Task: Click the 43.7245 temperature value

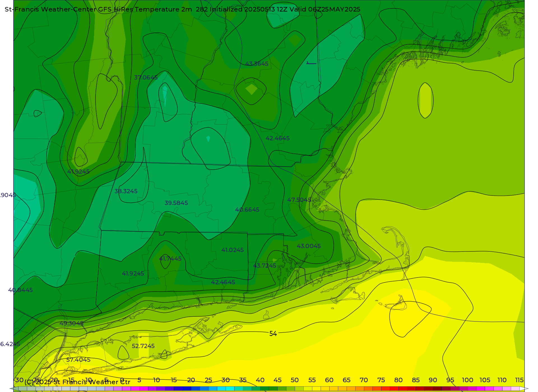Action: (265, 266)
